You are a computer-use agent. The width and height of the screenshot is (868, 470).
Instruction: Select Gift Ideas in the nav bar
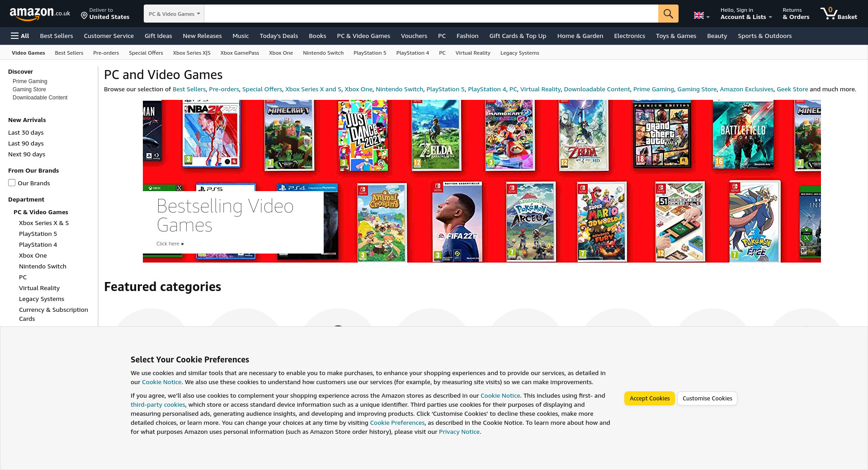pyautogui.click(x=158, y=36)
